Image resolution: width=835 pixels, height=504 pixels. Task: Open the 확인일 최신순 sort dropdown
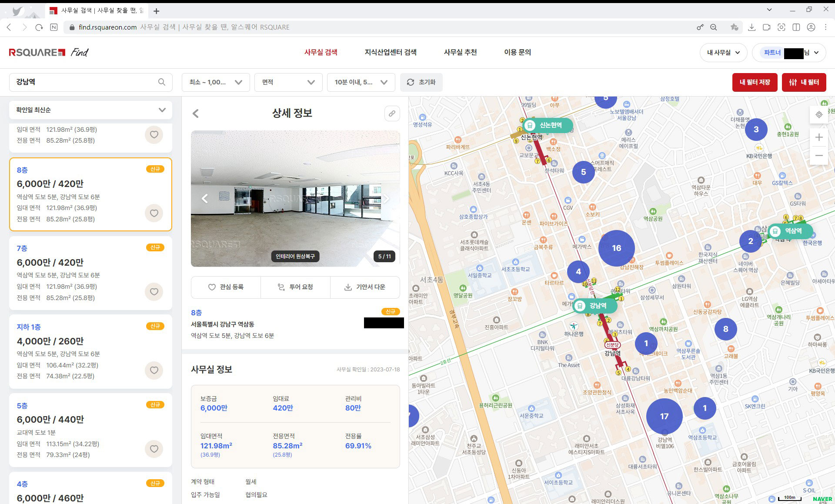pos(90,110)
